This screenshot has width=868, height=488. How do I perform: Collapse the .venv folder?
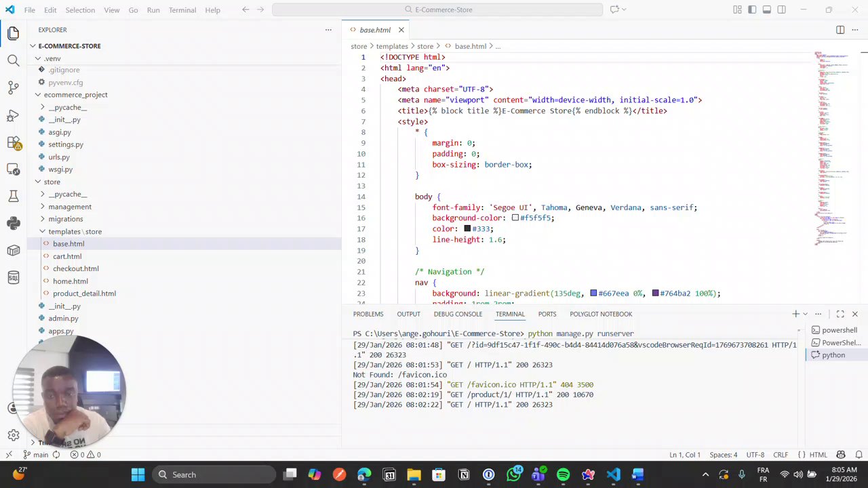[52, 59]
